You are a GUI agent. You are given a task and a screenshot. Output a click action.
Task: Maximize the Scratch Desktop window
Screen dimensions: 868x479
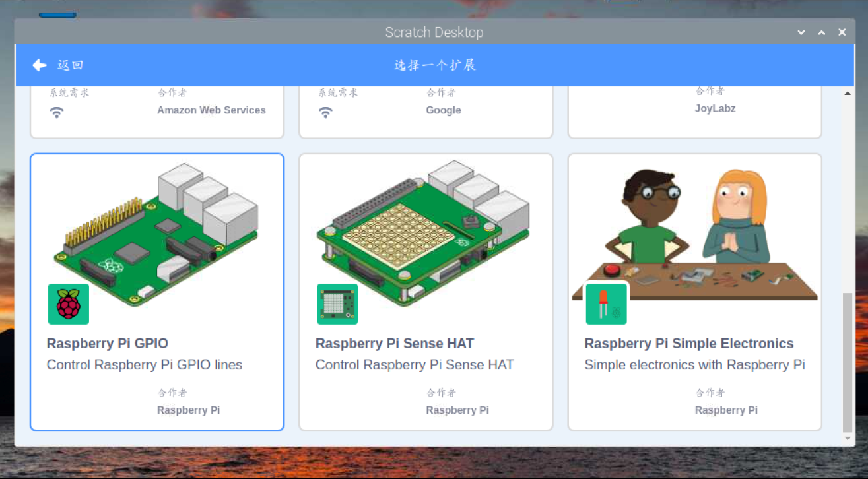coord(822,32)
